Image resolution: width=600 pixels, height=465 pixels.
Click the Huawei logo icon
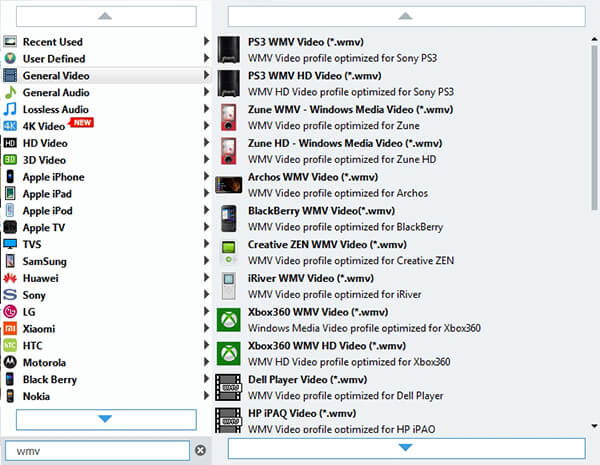click(x=10, y=278)
